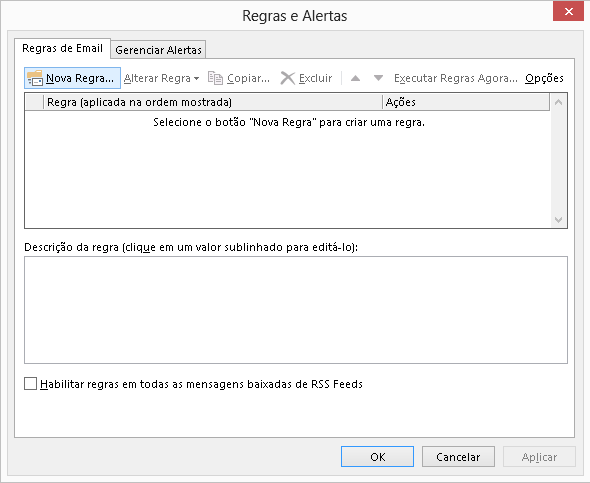Viewport: 590px width, 483px height.
Task: Move rule up with the up arrow
Action: [355, 78]
